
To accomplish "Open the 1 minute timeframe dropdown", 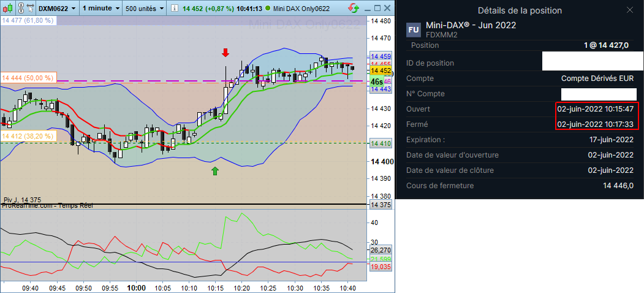I will 100,8.
